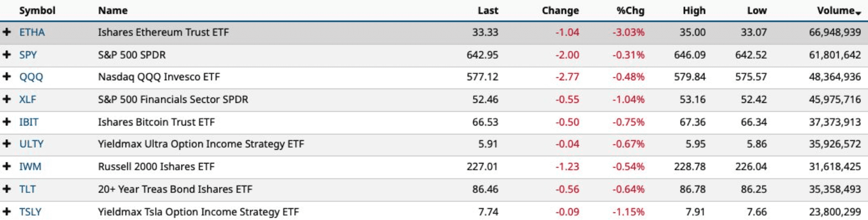Sort table by %Chg column header
Screen dimensions: 868x220
(x=630, y=11)
